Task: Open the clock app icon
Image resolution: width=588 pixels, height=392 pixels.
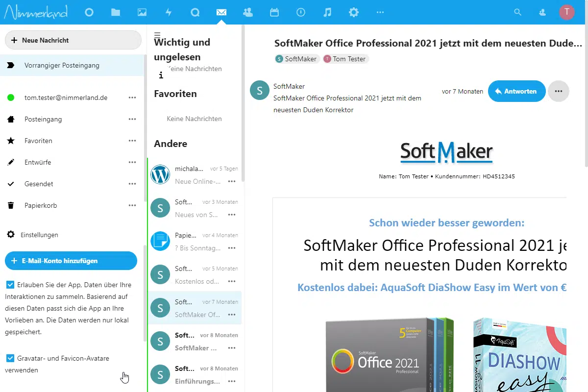Action: (x=301, y=12)
